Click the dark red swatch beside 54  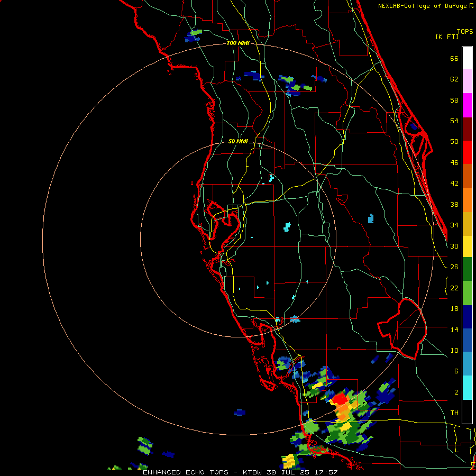tap(467, 129)
